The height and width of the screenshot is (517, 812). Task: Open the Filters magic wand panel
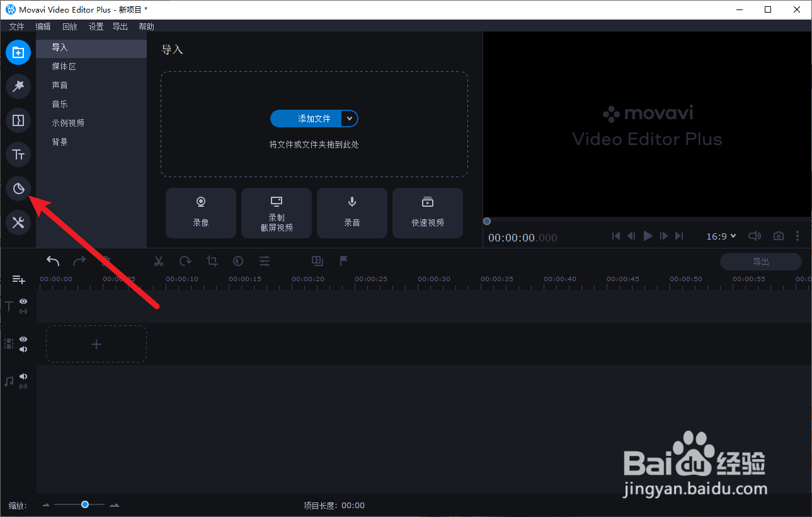click(x=18, y=86)
